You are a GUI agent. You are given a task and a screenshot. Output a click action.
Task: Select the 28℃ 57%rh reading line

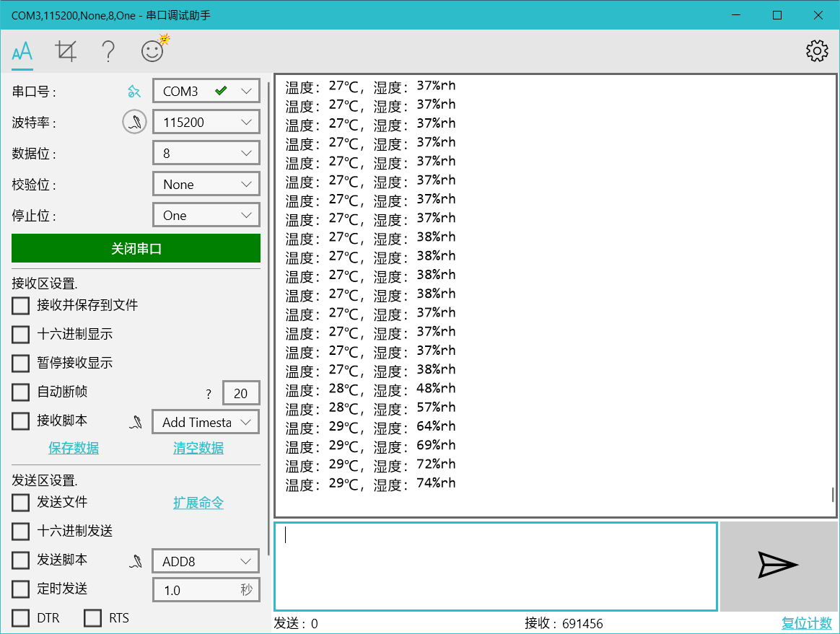370,408
